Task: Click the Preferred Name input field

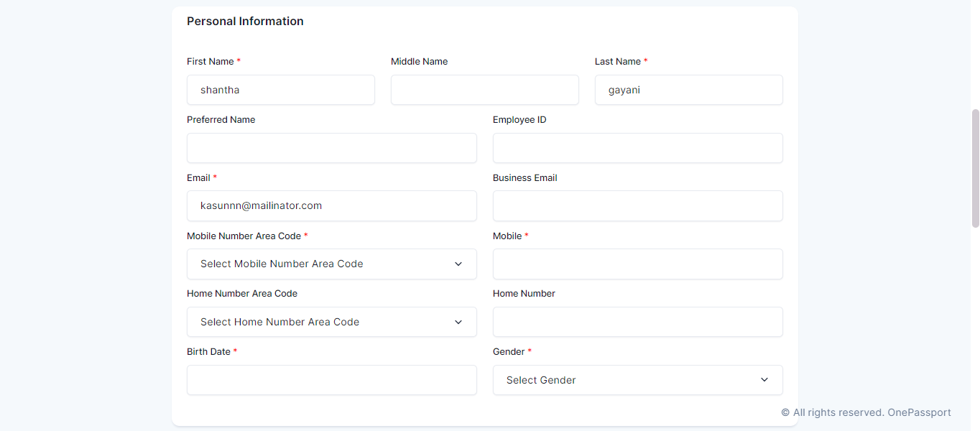Action: (x=331, y=147)
